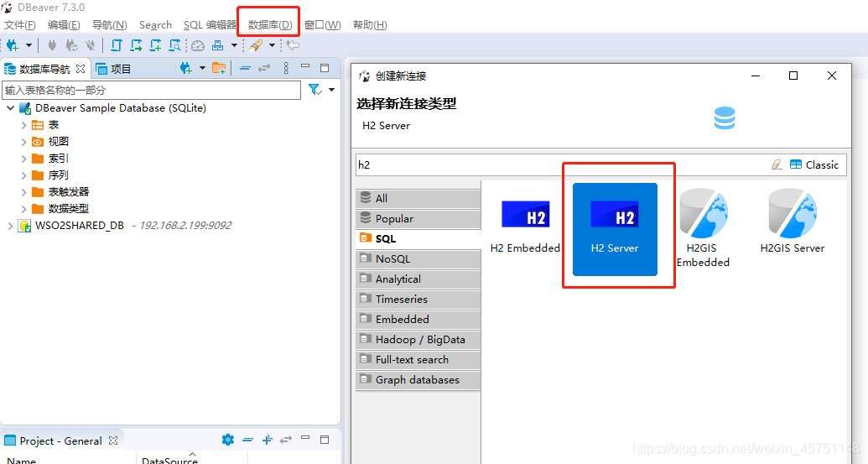868x464 pixels.
Task: Click the pen tool icon in toolbar
Action: click(256, 45)
